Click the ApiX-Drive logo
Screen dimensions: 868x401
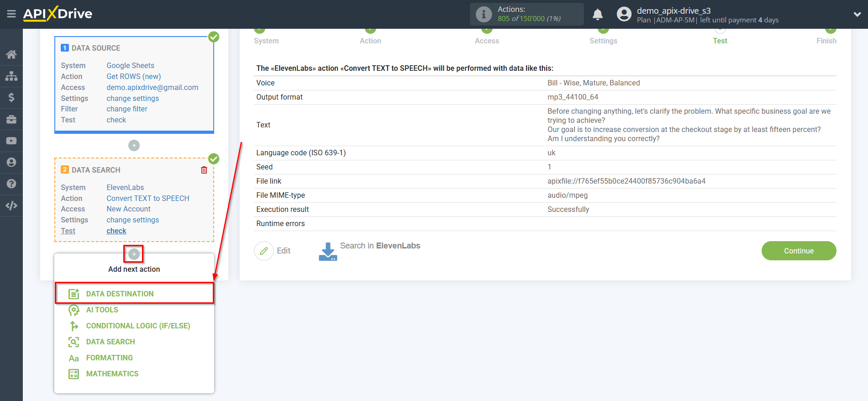(x=58, y=14)
